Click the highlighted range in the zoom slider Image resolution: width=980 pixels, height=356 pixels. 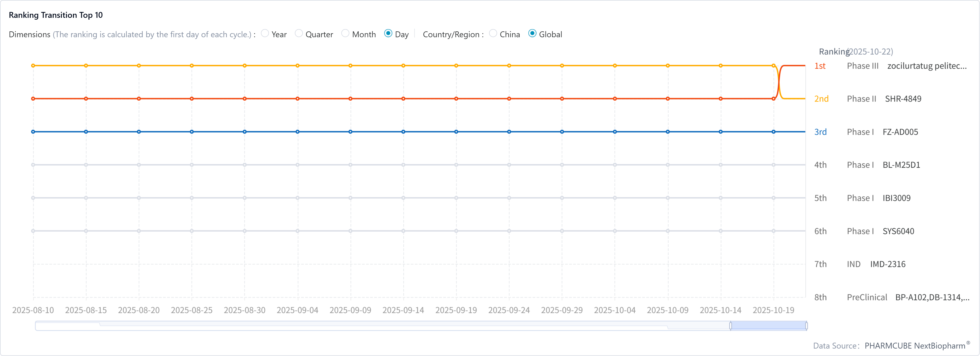coord(768,326)
